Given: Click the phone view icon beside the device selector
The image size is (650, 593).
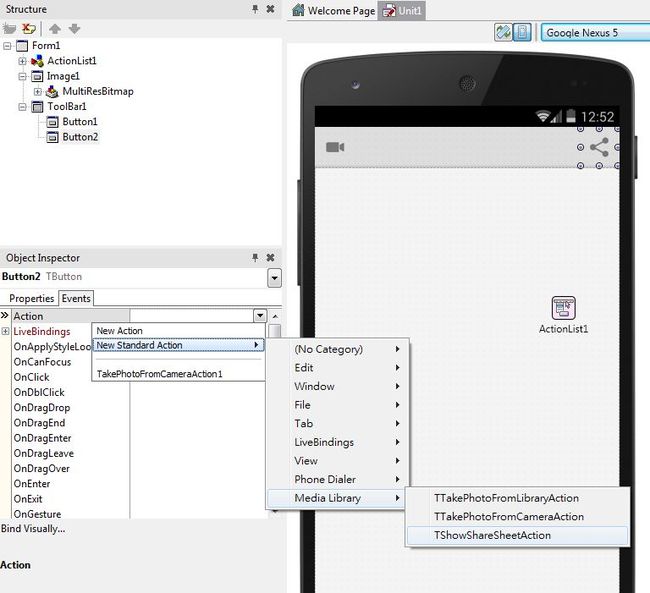Looking at the screenshot, I should click(x=522, y=32).
